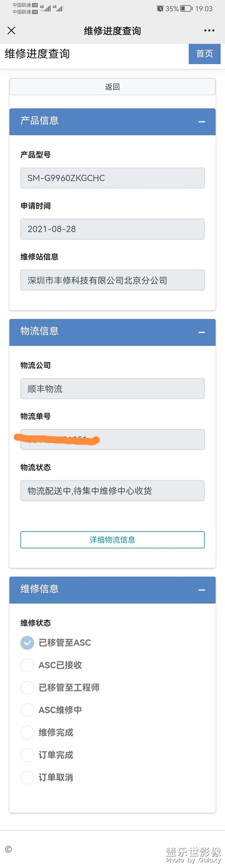Tap the 申请时间 field showing 2021-08-28
The height and width of the screenshot is (868, 225).
(x=112, y=229)
